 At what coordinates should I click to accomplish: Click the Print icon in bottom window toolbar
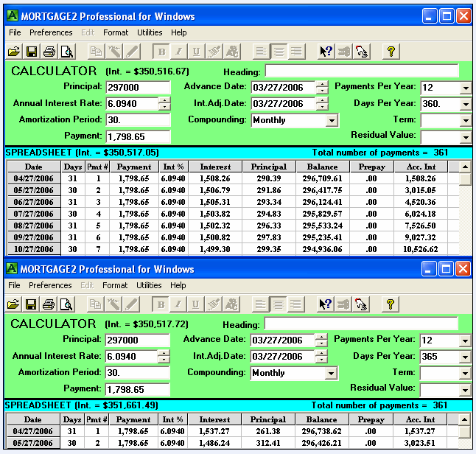click(x=49, y=304)
